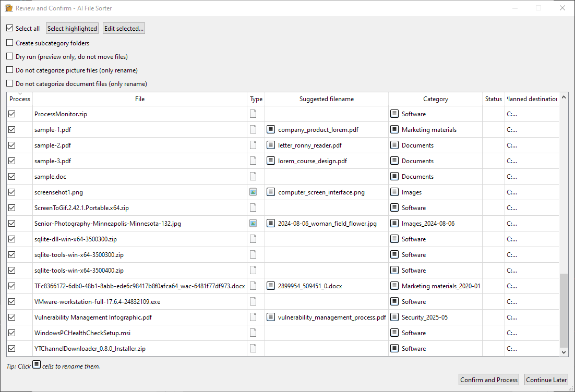Uncheck process box for sample.doc

click(x=12, y=176)
